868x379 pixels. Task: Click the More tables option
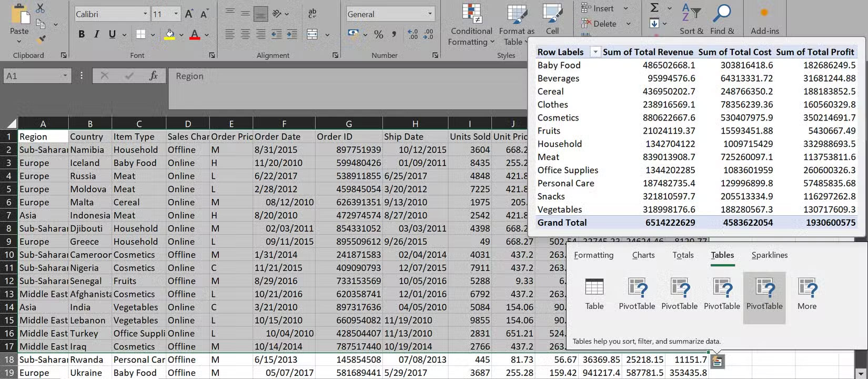(x=806, y=294)
